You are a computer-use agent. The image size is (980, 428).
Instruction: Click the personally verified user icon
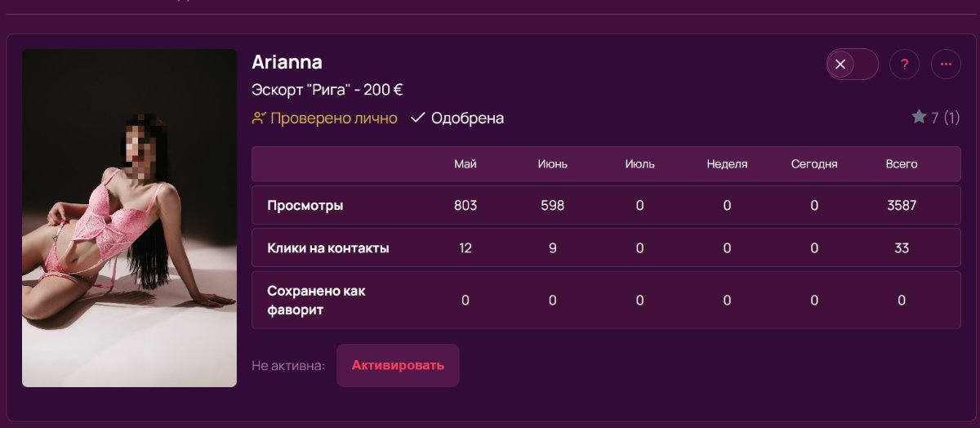coord(259,118)
